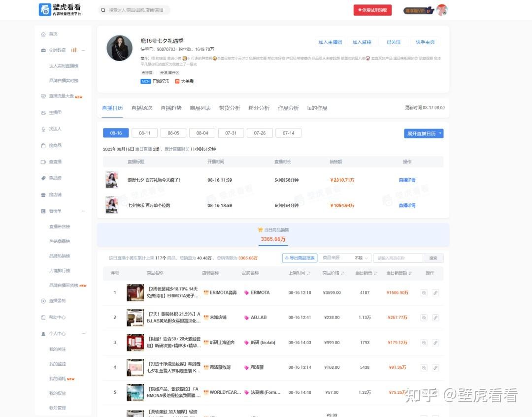Click the home icon beside 首页

click(x=43, y=34)
